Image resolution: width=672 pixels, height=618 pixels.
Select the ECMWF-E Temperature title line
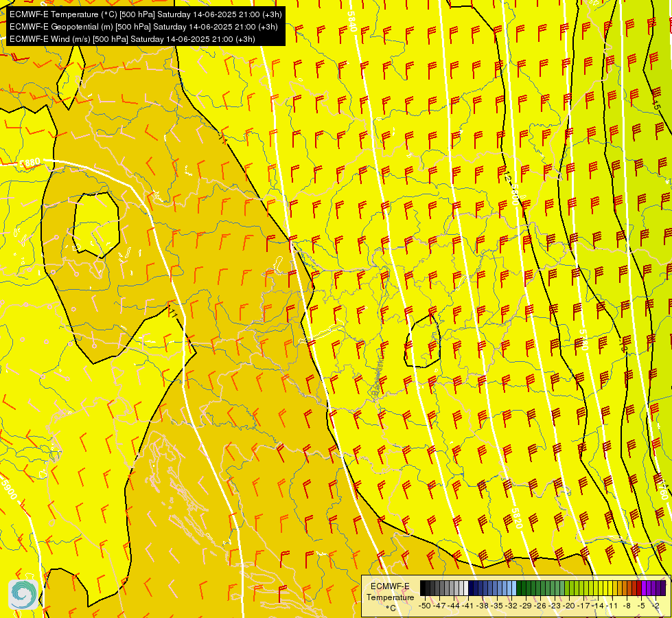point(146,14)
